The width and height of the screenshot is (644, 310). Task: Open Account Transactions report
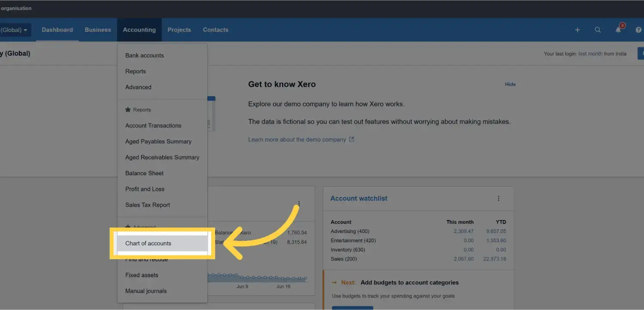click(x=162, y=126)
